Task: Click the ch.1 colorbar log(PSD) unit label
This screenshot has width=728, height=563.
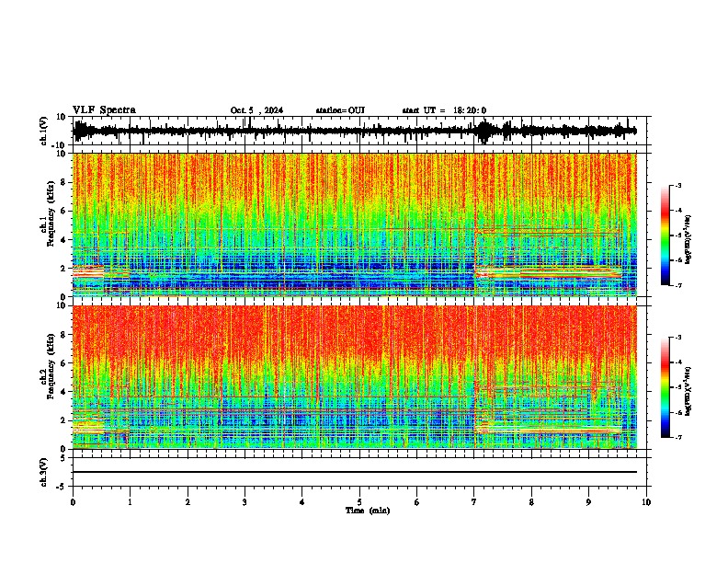Action: pos(688,240)
